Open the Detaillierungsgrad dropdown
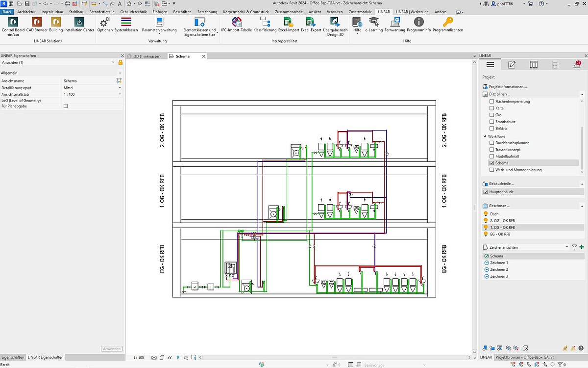588x368 pixels. [x=120, y=88]
